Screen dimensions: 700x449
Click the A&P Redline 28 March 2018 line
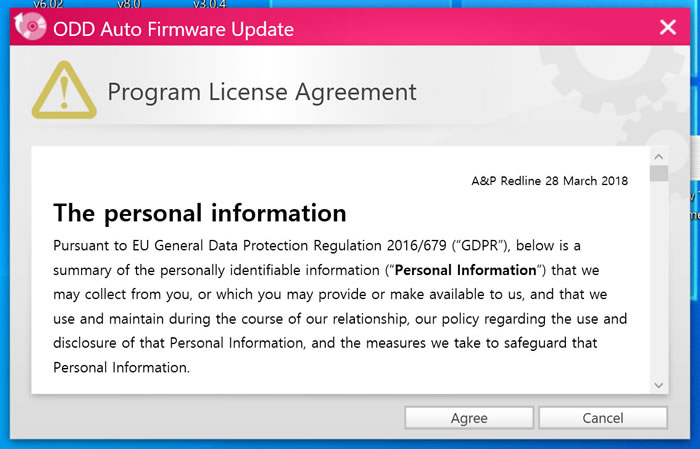549,182
